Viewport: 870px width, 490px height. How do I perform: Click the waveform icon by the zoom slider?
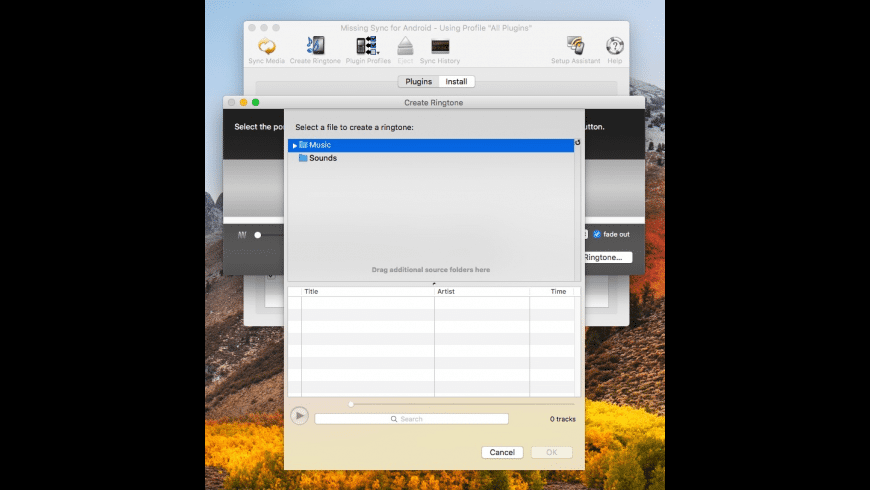click(242, 235)
